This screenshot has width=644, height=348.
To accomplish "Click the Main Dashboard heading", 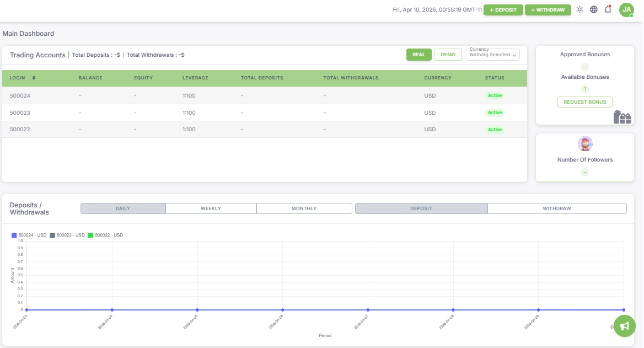I will pos(28,34).
